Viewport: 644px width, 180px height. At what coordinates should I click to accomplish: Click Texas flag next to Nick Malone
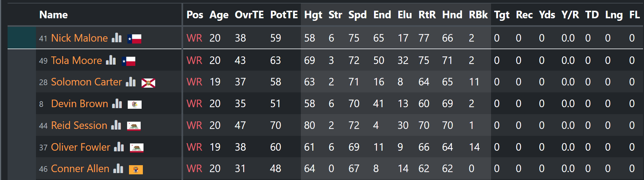tap(134, 39)
